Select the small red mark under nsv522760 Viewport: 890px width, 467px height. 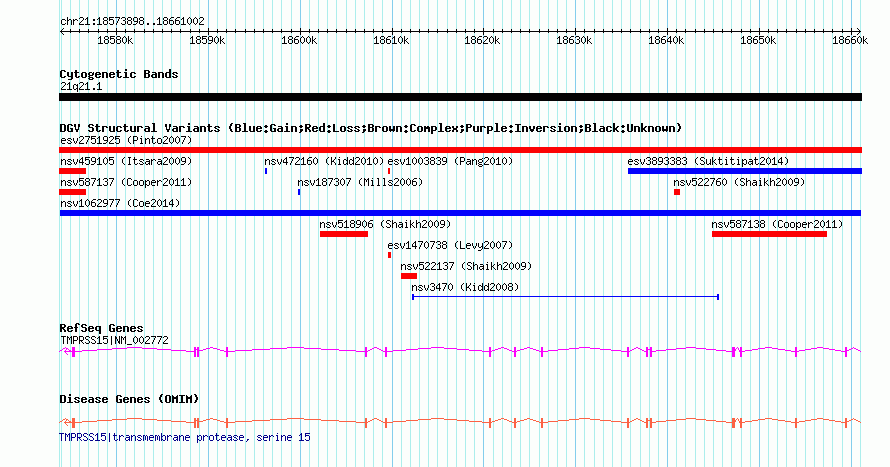point(677,192)
